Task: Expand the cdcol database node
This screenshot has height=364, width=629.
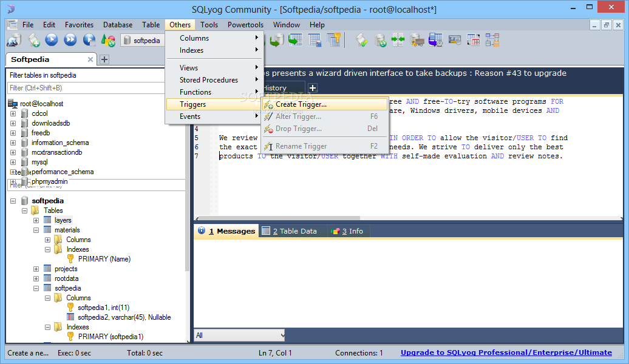Action: click(x=13, y=113)
